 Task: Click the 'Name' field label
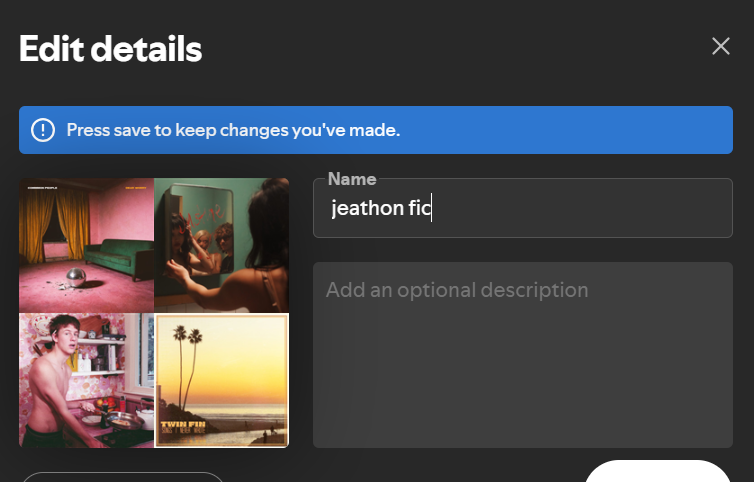click(352, 179)
